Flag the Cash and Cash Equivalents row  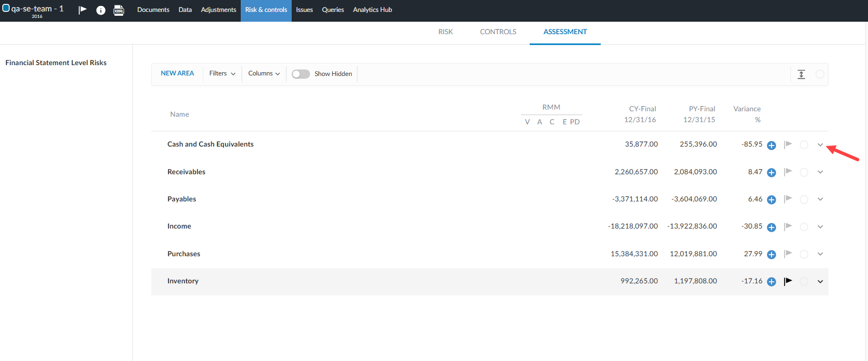788,144
